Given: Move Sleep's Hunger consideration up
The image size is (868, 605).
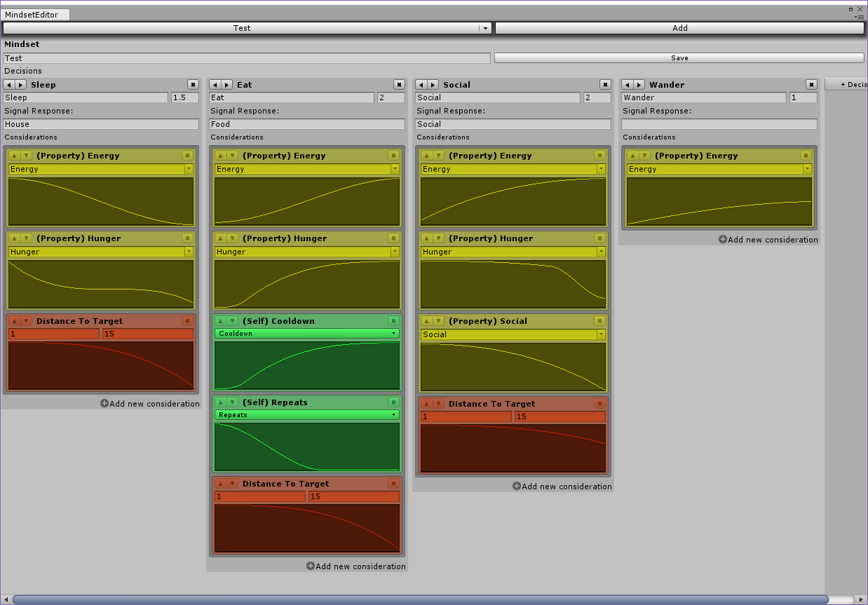Looking at the screenshot, I should [14, 238].
